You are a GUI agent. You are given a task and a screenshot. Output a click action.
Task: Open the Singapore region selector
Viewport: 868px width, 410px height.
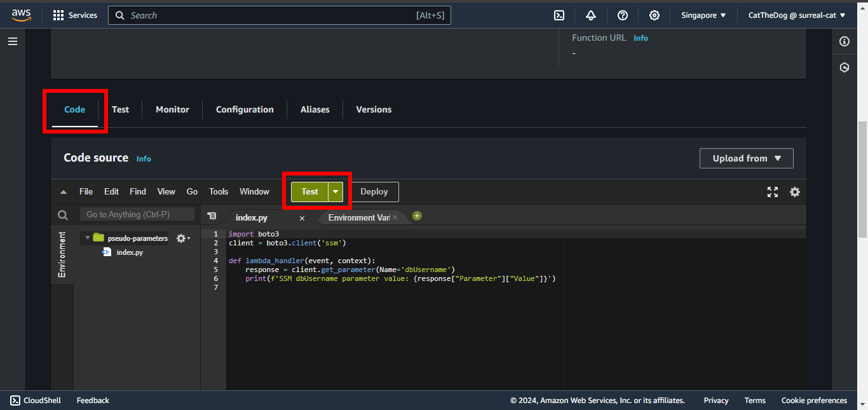click(x=703, y=15)
